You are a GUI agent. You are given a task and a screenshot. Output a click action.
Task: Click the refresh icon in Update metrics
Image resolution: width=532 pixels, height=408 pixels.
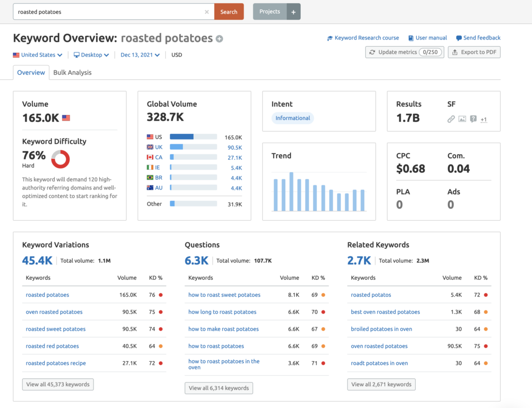372,52
